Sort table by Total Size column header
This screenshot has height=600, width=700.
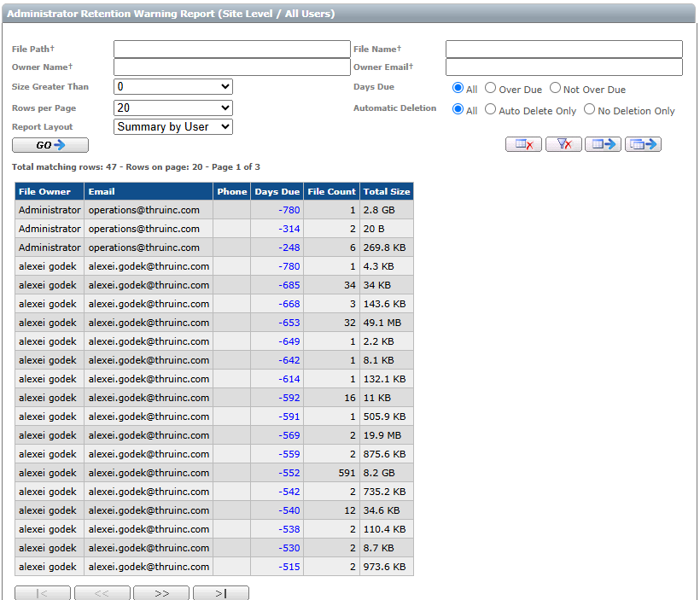pyautogui.click(x=386, y=191)
